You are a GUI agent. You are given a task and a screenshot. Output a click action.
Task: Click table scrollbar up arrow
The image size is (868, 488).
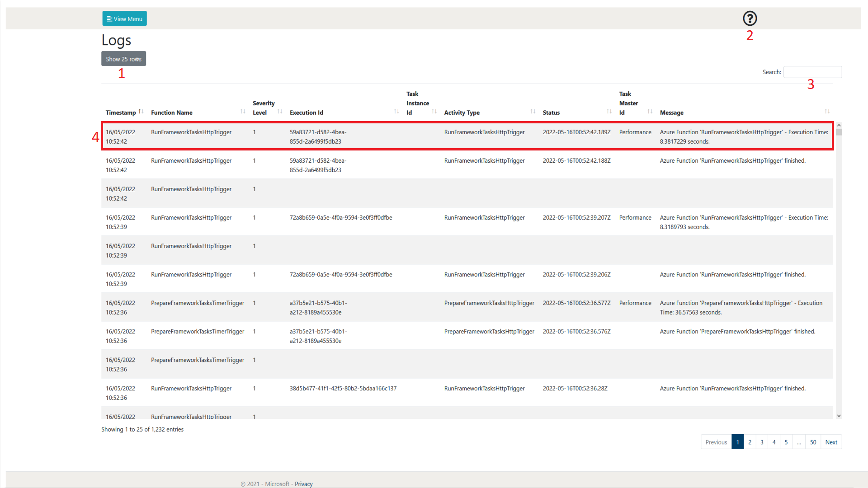839,125
